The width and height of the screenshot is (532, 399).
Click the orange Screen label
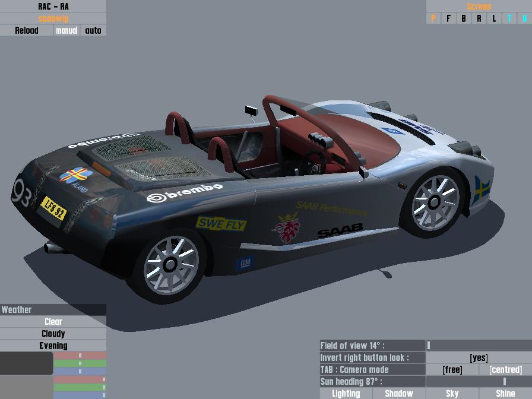click(479, 6)
